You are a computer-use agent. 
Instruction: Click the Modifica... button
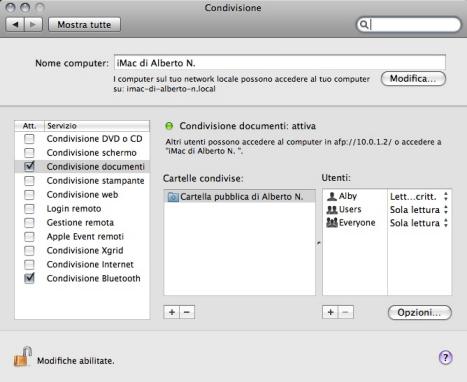coord(413,79)
